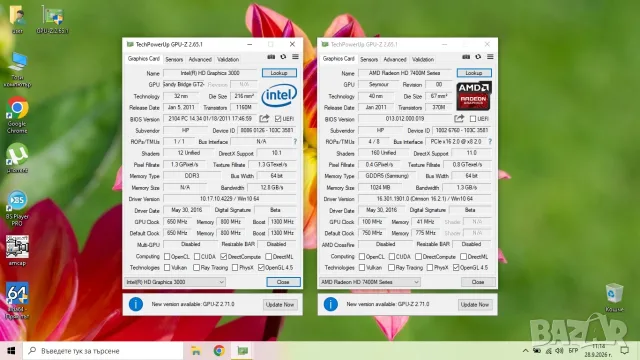Toggle Vulkan checkbox in AMD window
The height and width of the screenshot is (360, 640).
(362, 268)
